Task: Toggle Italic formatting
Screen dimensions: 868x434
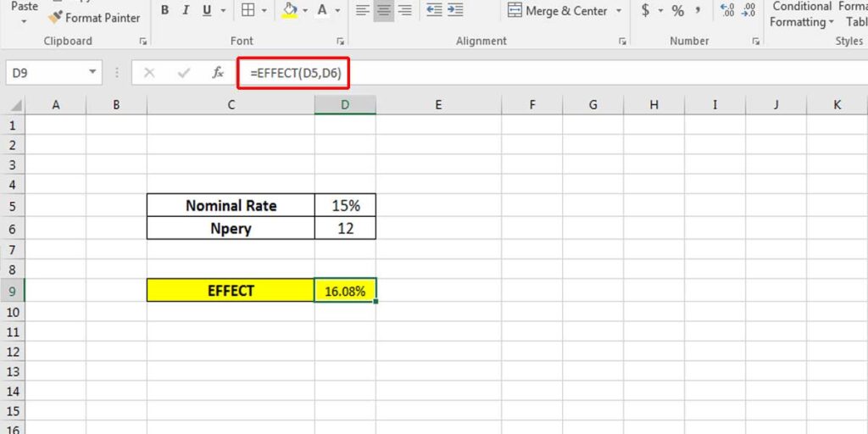Action: [186, 10]
